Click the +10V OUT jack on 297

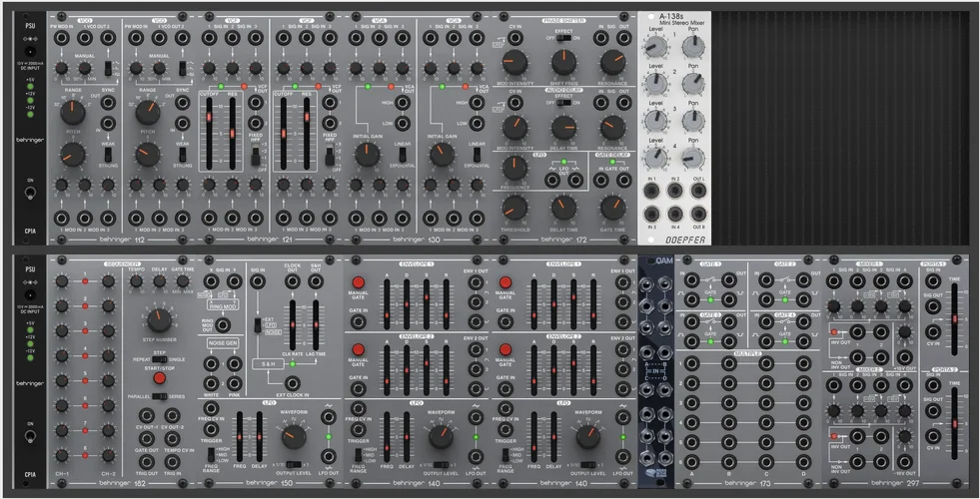pos(904,357)
